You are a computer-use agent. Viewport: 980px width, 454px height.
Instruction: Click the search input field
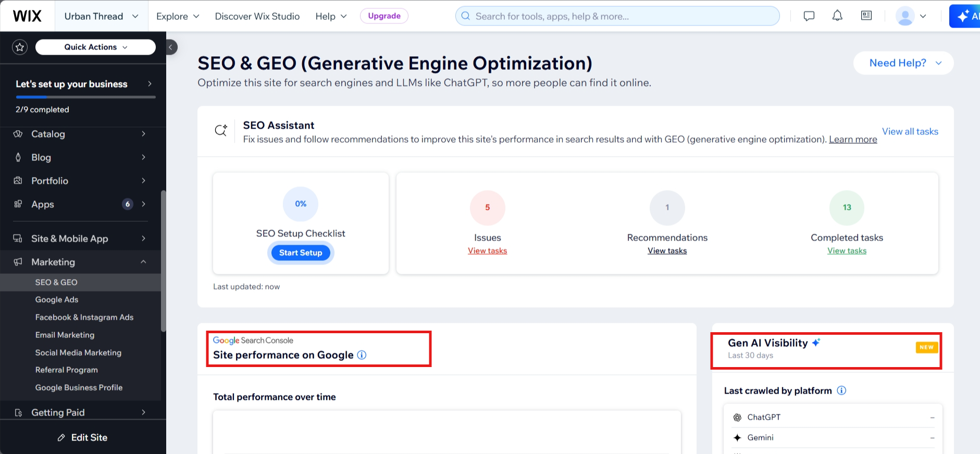[x=617, y=16]
